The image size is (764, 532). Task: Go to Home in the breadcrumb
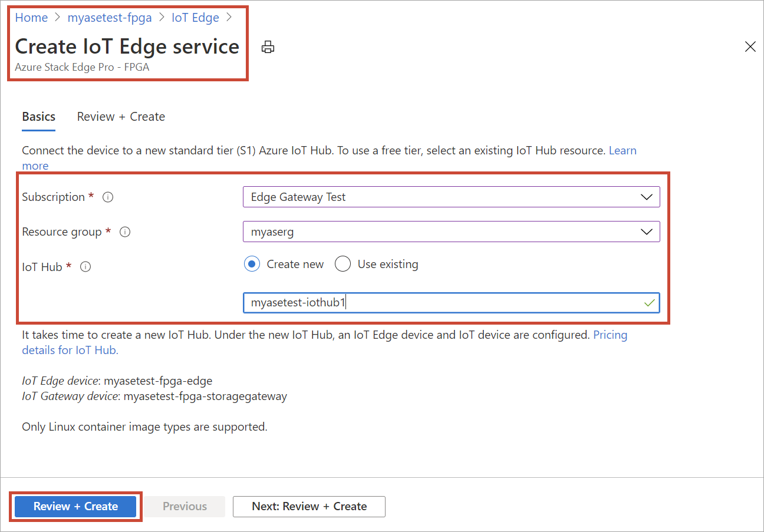(x=31, y=18)
